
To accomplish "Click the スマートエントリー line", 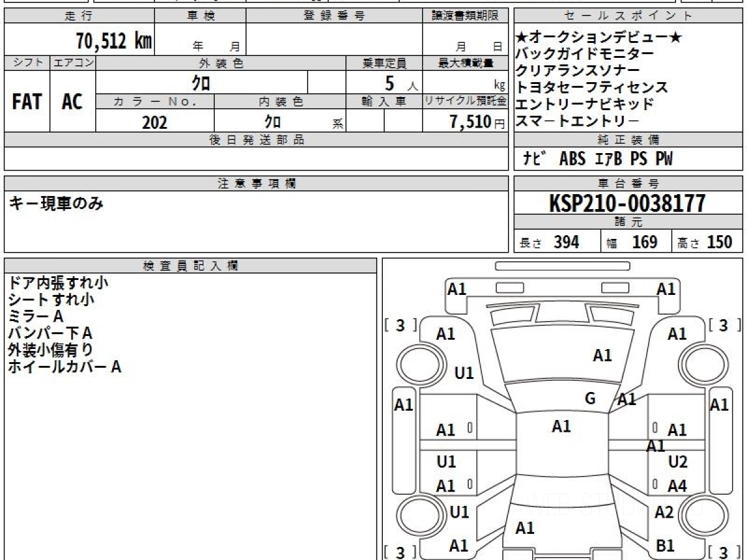I will [578, 121].
